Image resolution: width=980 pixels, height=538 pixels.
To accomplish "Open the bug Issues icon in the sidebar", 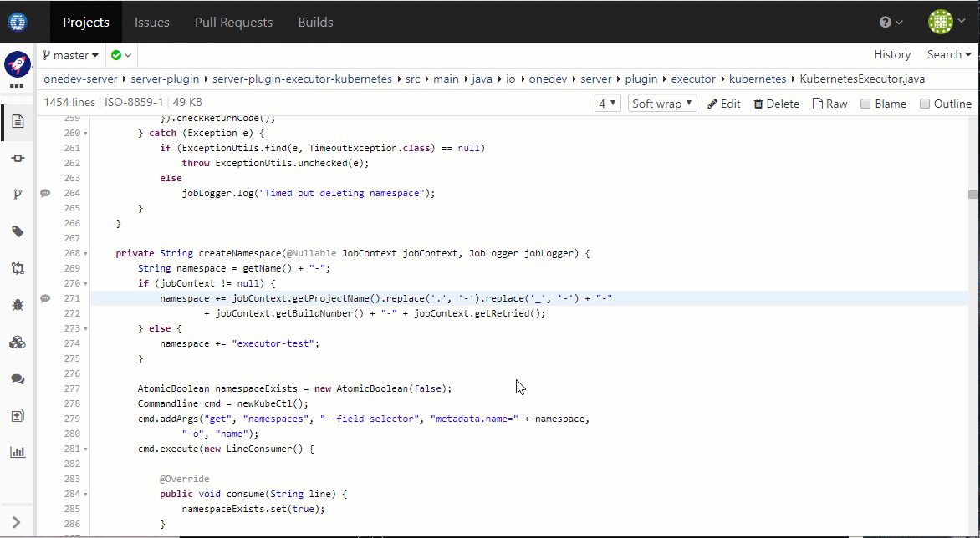I will click(18, 305).
